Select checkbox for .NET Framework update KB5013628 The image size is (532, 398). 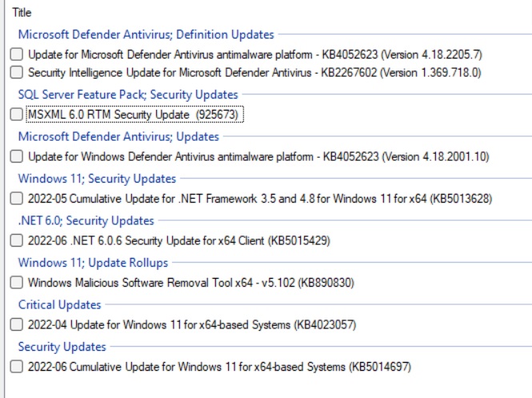18,199
